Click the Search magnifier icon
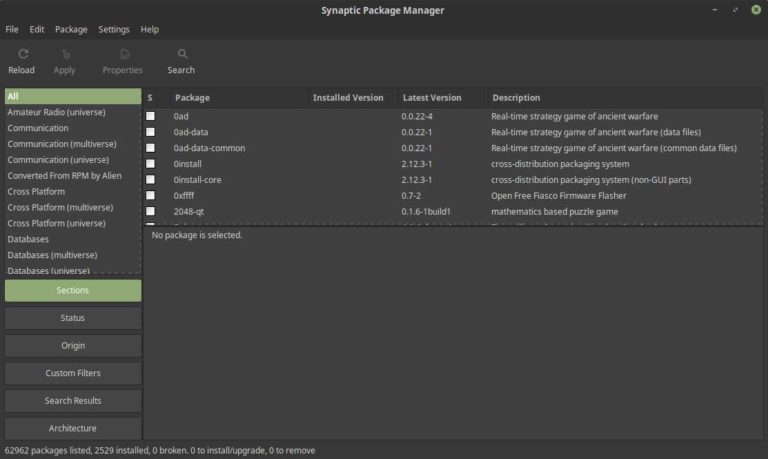This screenshot has height=459, width=768. point(182,54)
